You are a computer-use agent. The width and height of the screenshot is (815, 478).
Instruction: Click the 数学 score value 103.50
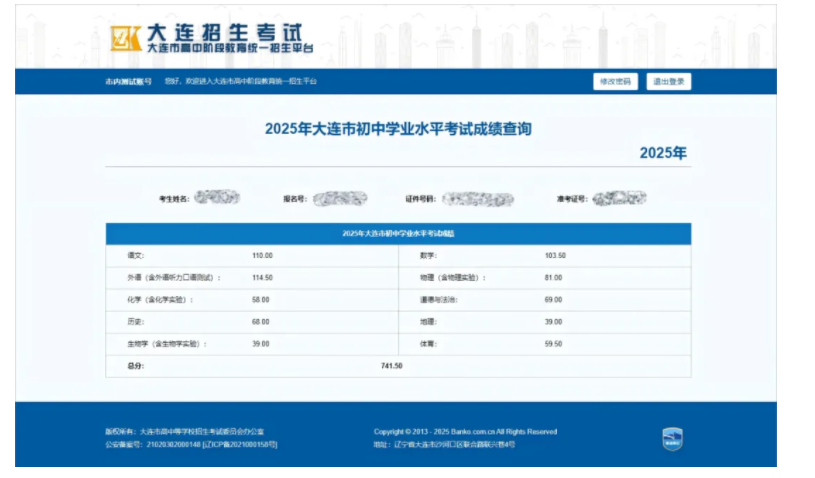(555, 256)
